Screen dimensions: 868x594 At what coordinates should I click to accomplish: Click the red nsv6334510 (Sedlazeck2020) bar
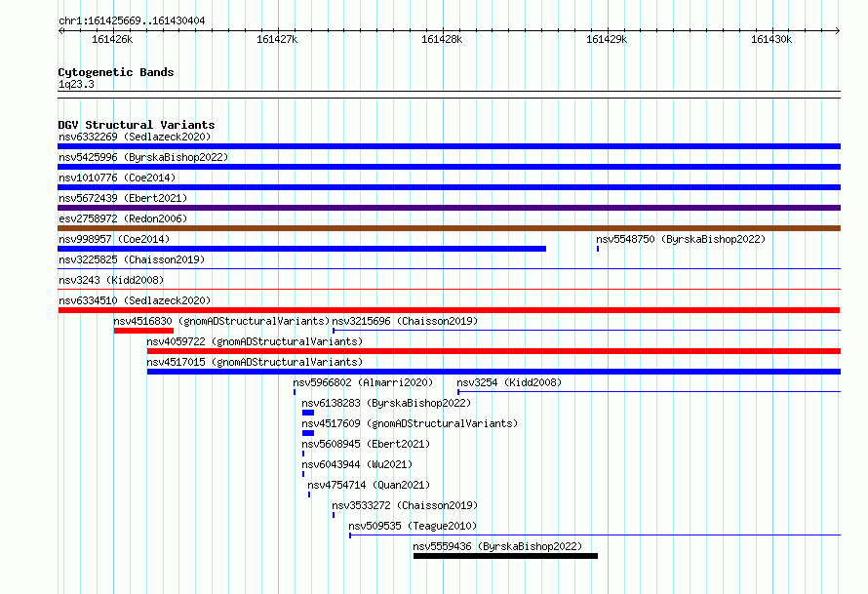click(449, 310)
